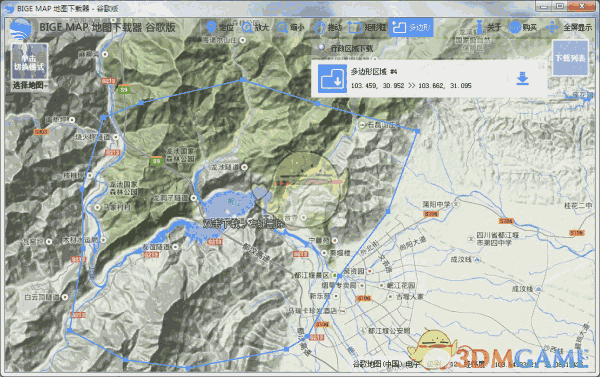Click the green S9 highway shield near top
The width and height of the screenshot is (600, 377).
[123, 89]
